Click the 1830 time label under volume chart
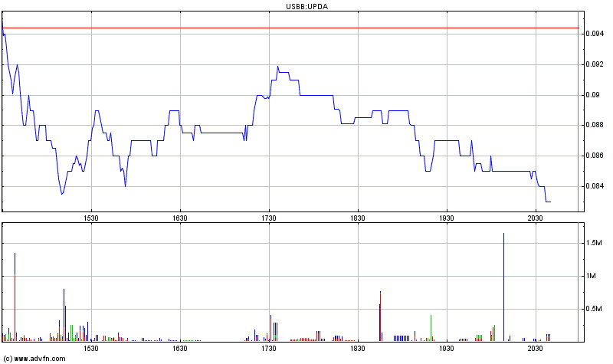Screen dimensions: 613x364 (x=358, y=349)
